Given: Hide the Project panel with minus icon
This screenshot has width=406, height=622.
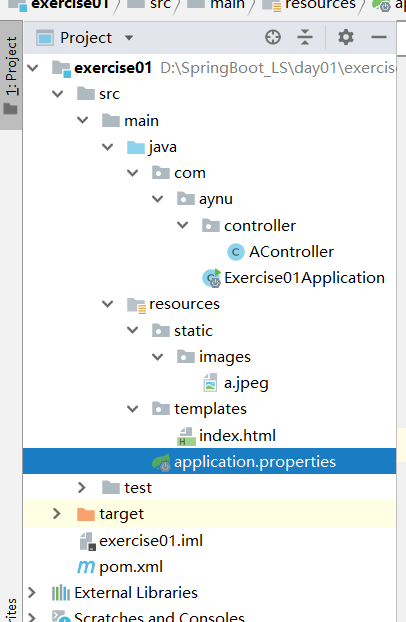Looking at the screenshot, I should click(379, 37).
